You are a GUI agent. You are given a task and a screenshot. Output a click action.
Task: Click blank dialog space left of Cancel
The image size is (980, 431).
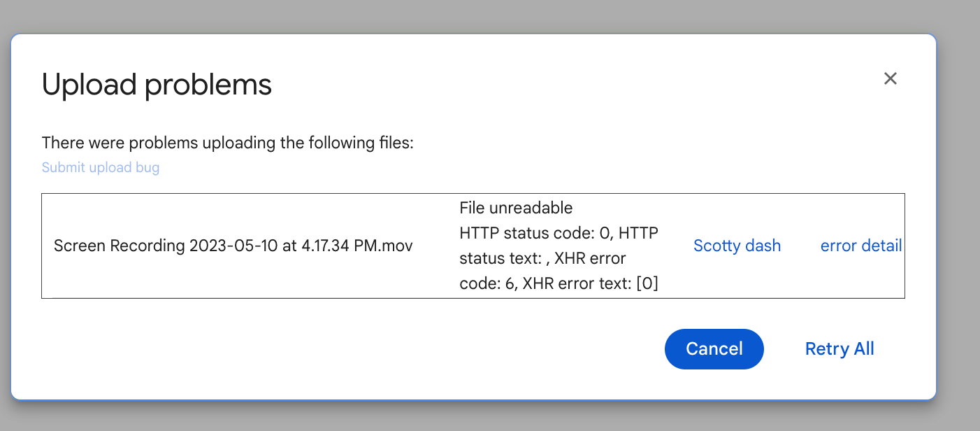pos(350,348)
